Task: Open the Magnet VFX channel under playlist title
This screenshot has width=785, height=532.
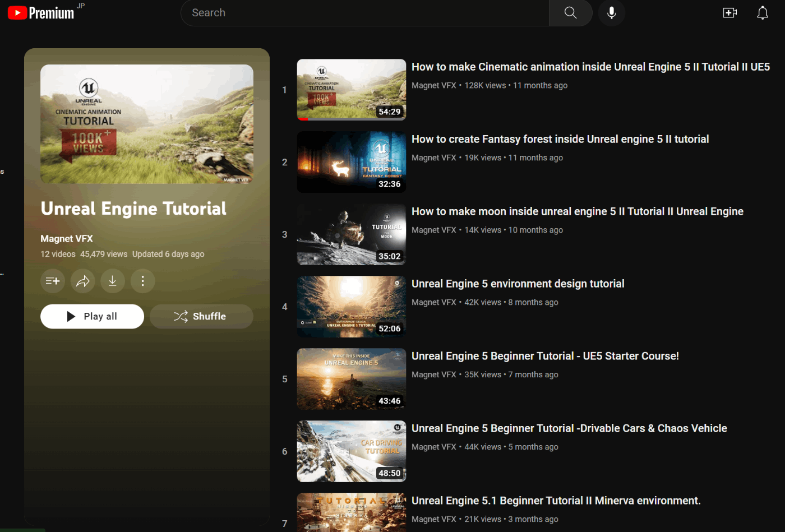Action: tap(67, 239)
